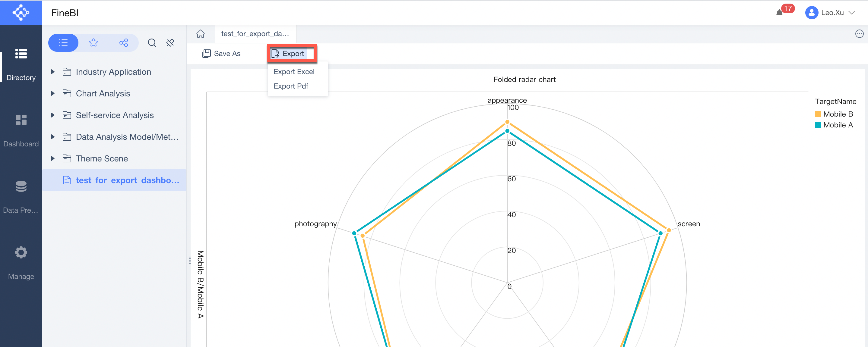Expand the Chart Analysis folder
868x347 pixels.
click(52, 93)
